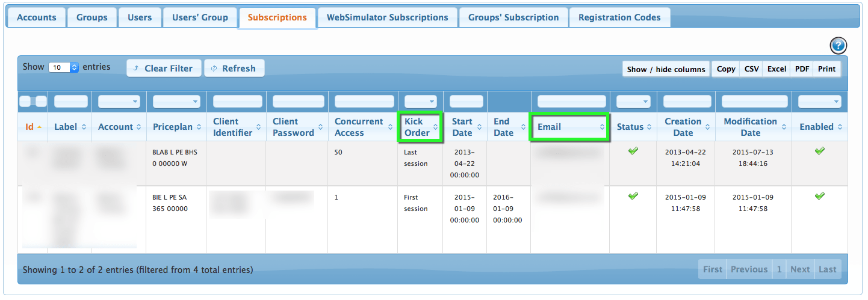Refresh the subscriptions table
868x300 pixels.
click(234, 68)
